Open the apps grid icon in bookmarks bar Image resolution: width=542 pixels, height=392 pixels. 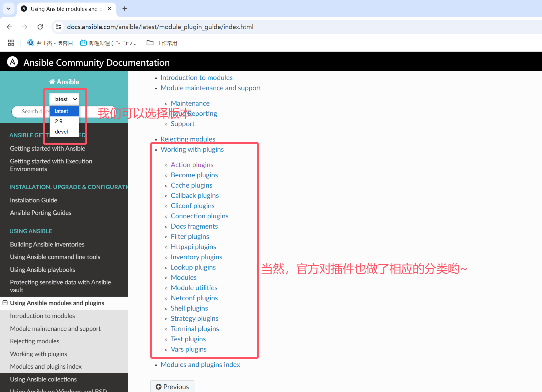pyautogui.click(x=11, y=43)
